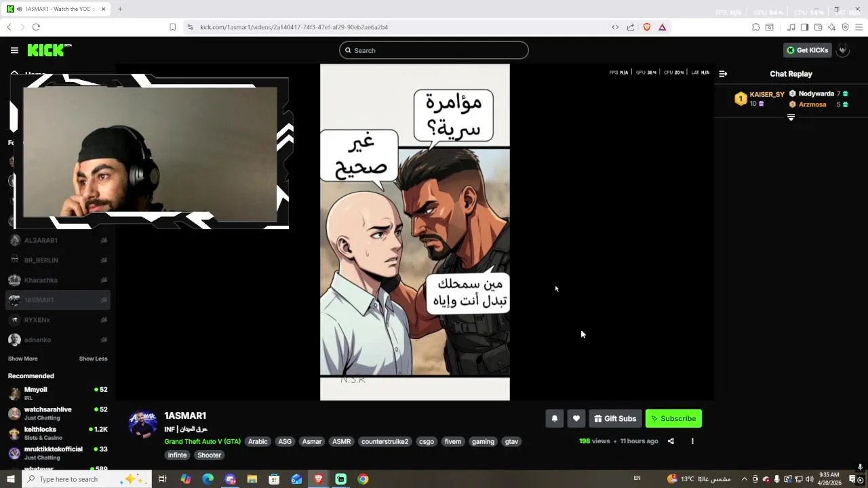The image size is (868, 488).
Task: Select the counterstrike2 tag
Action: (385, 441)
